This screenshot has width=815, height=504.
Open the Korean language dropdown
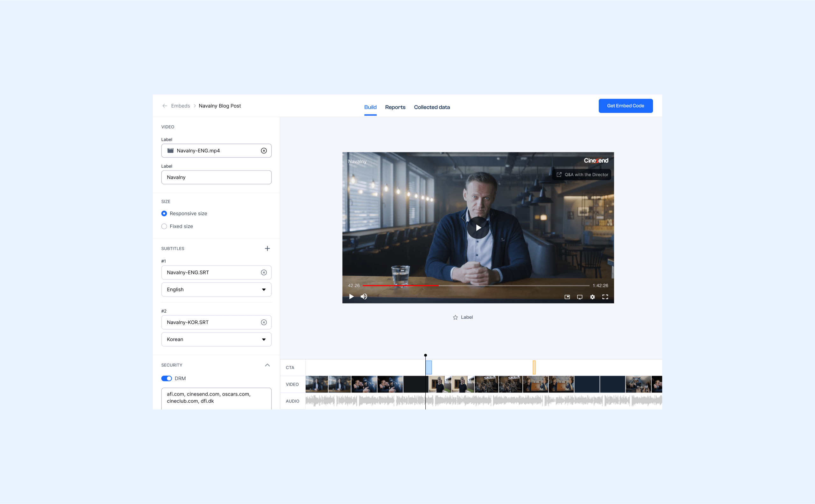216,339
